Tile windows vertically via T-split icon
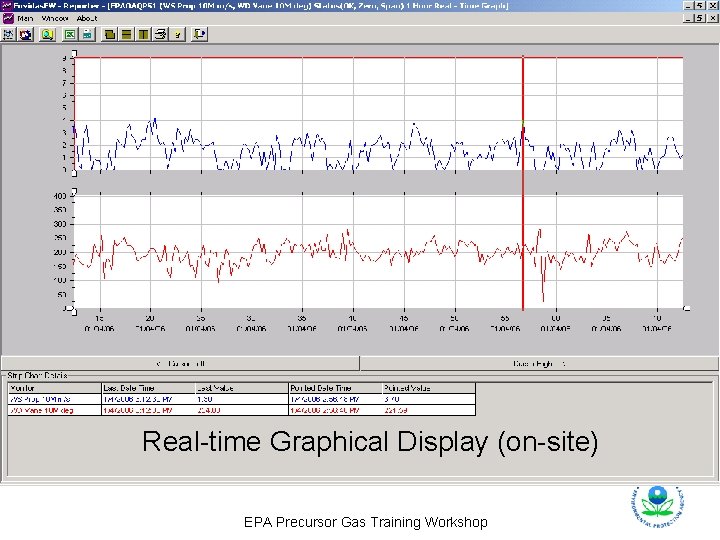Image resolution: width=720 pixels, height=540 pixels. [x=143, y=34]
